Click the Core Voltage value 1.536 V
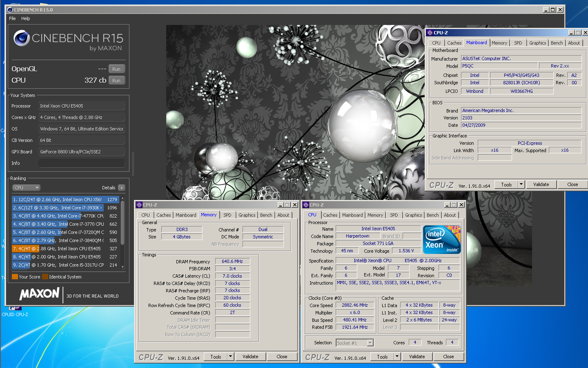588x368 pixels. point(406,251)
